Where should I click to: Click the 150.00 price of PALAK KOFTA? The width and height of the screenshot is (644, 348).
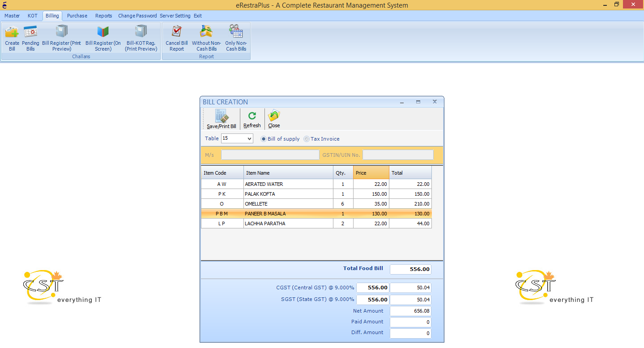pyautogui.click(x=371, y=194)
